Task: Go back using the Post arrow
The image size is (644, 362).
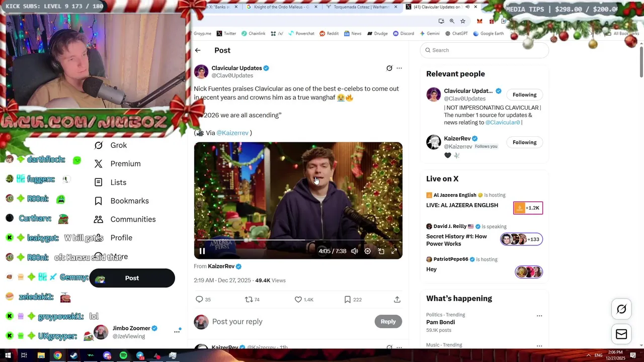Action: (x=198, y=50)
